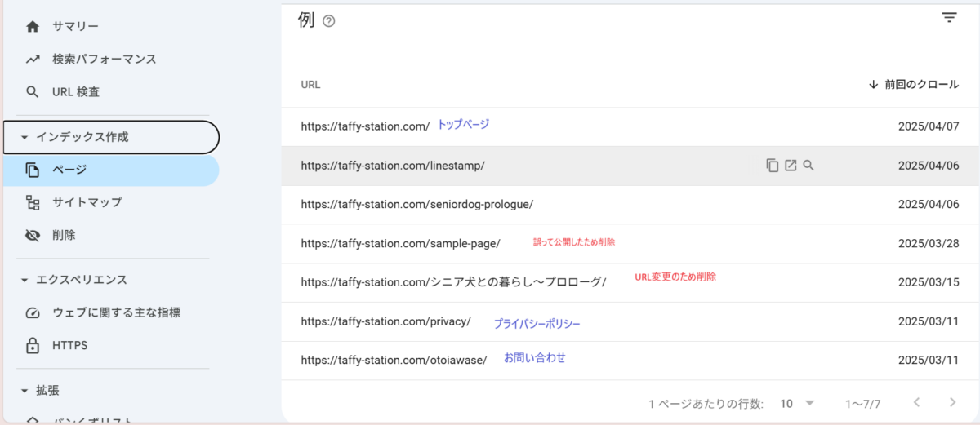The width and height of the screenshot is (980, 425).
Task: Open HTTPS report in the sidebar
Action: point(69,346)
